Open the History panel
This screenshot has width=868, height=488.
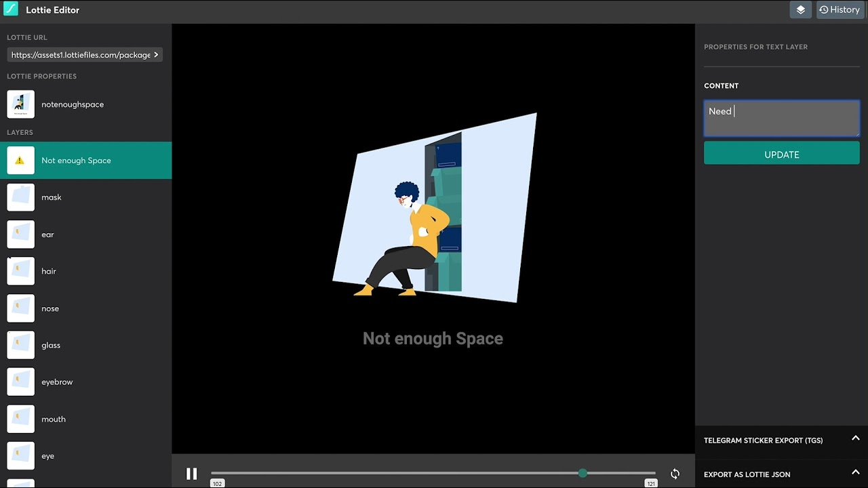pos(840,9)
